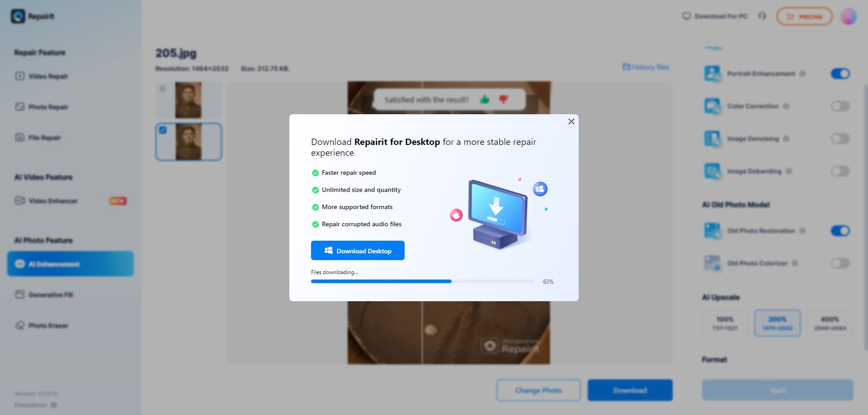Click the File Repair icon

click(x=19, y=137)
